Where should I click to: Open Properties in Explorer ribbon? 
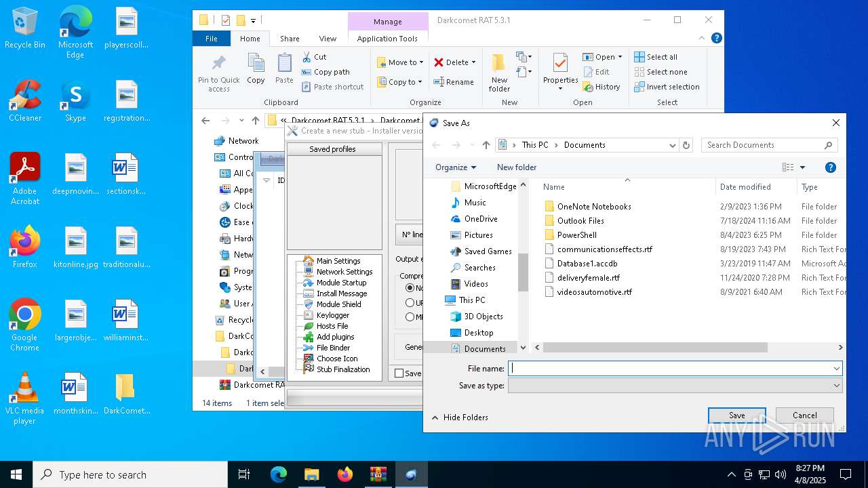pyautogui.click(x=560, y=72)
